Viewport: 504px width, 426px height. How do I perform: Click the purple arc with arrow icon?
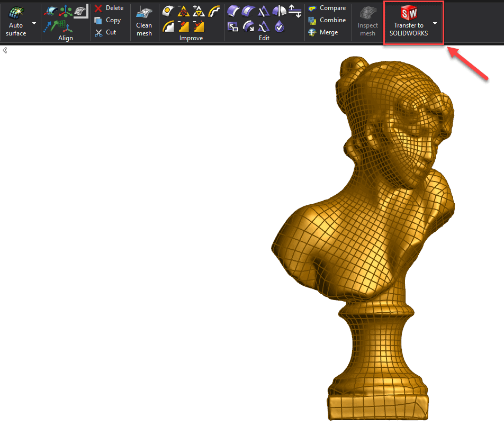pyautogui.click(x=248, y=26)
